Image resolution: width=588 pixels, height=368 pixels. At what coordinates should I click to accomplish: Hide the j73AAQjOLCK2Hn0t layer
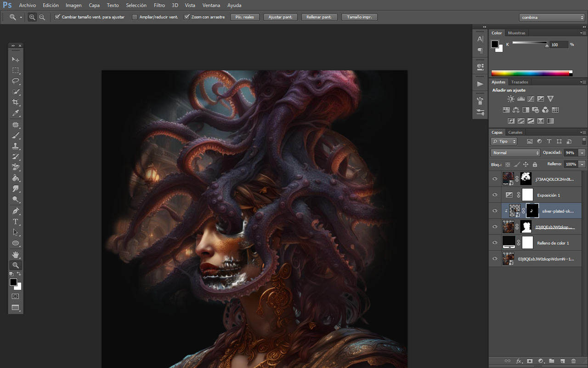pos(495,179)
